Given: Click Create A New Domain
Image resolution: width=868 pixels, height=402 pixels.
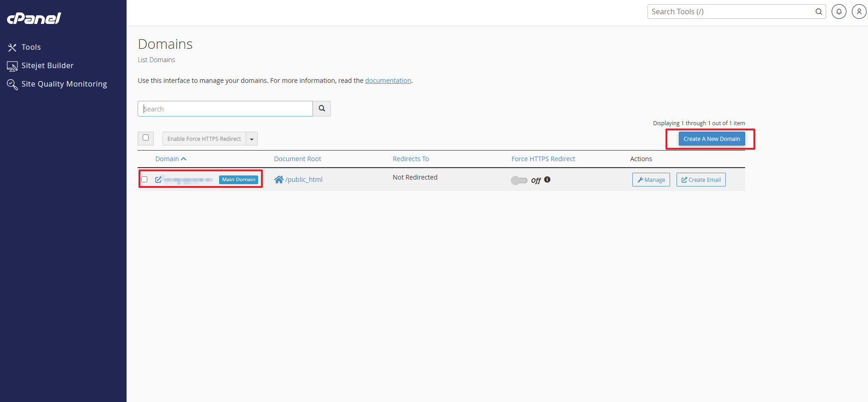Looking at the screenshot, I should click(712, 139).
